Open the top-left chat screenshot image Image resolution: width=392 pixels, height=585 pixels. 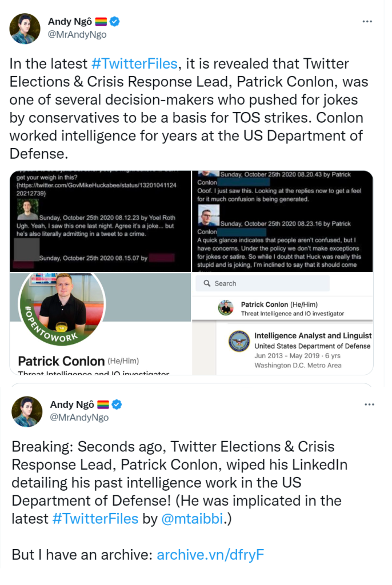click(x=100, y=221)
